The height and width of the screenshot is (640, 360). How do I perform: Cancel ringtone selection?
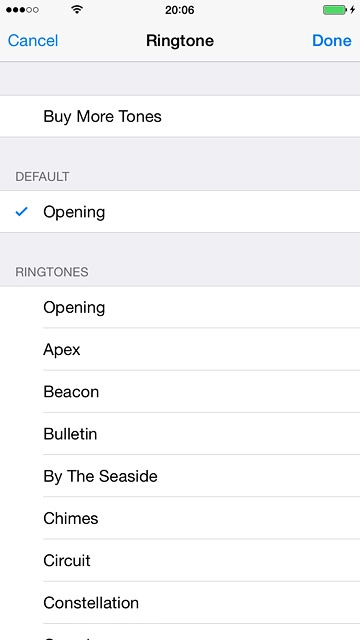pyautogui.click(x=33, y=40)
